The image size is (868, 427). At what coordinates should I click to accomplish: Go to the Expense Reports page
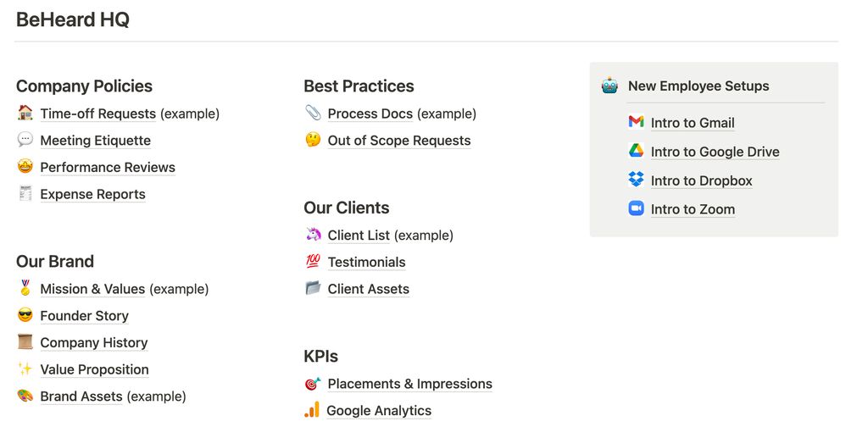pos(92,194)
